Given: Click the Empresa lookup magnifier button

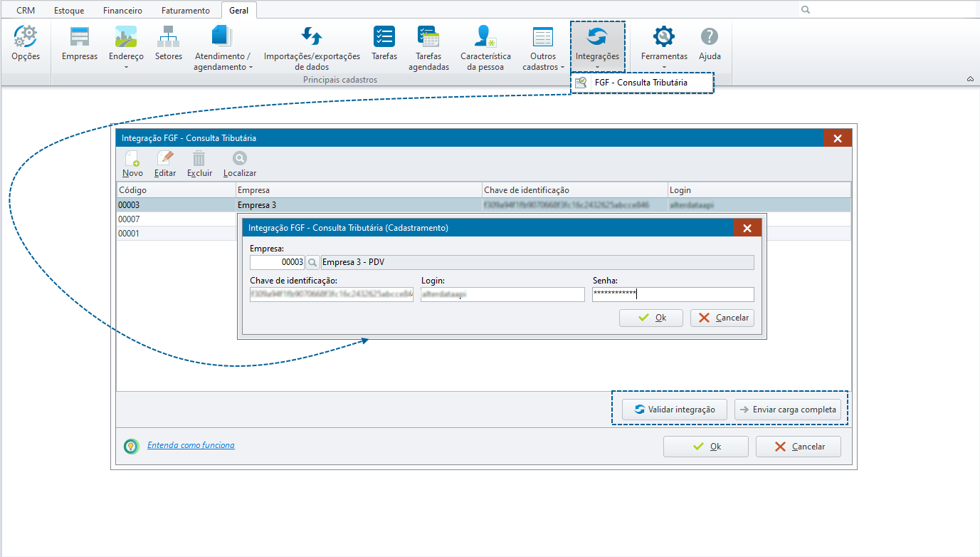Looking at the screenshot, I should click(312, 263).
